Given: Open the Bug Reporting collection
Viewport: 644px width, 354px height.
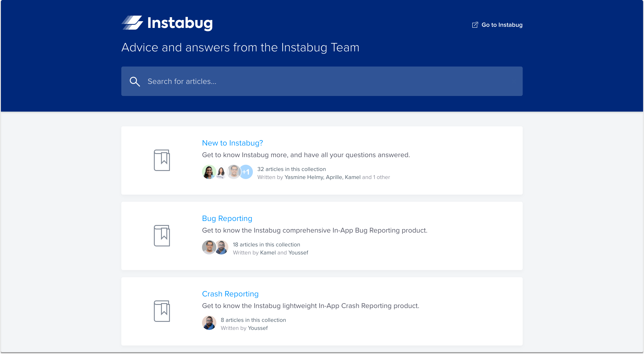Looking at the screenshot, I should click(x=227, y=219).
